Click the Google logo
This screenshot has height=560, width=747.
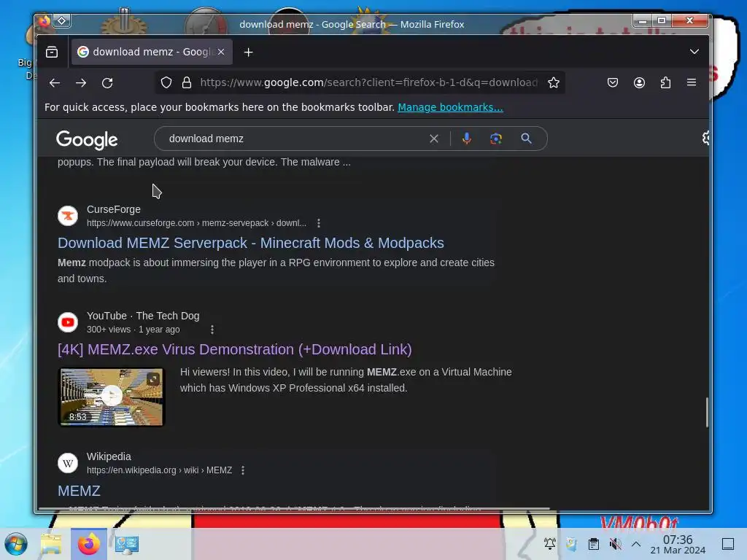(x=87, y=139)
